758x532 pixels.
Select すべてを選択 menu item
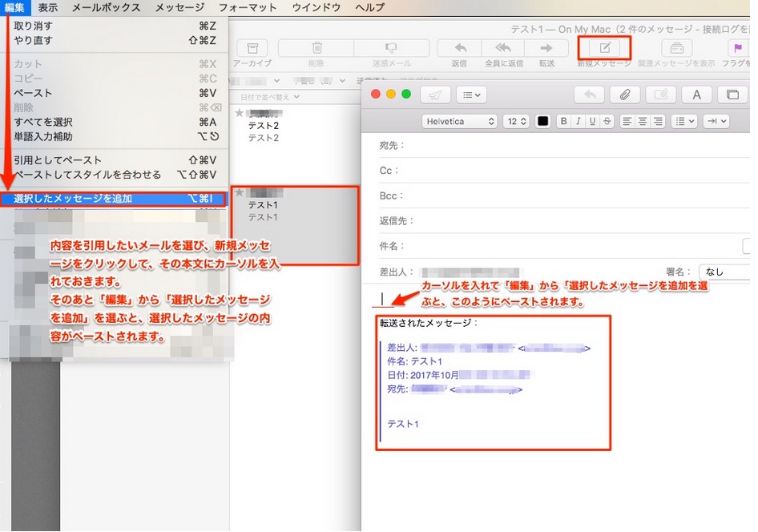(114, 122)
